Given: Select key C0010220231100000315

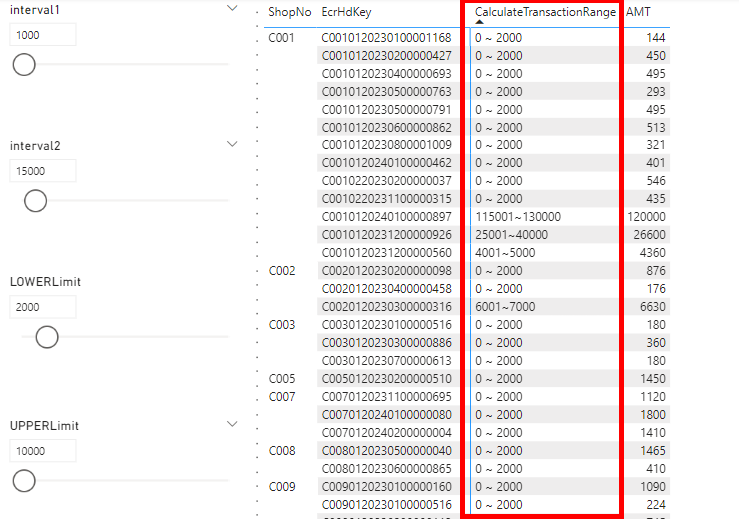Looking at the screenshot, I should (386, 198).
